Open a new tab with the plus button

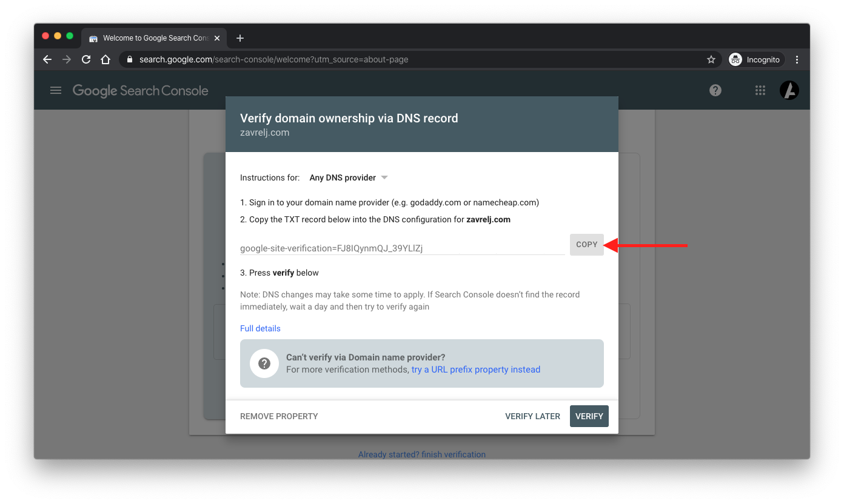click(240, 38)
